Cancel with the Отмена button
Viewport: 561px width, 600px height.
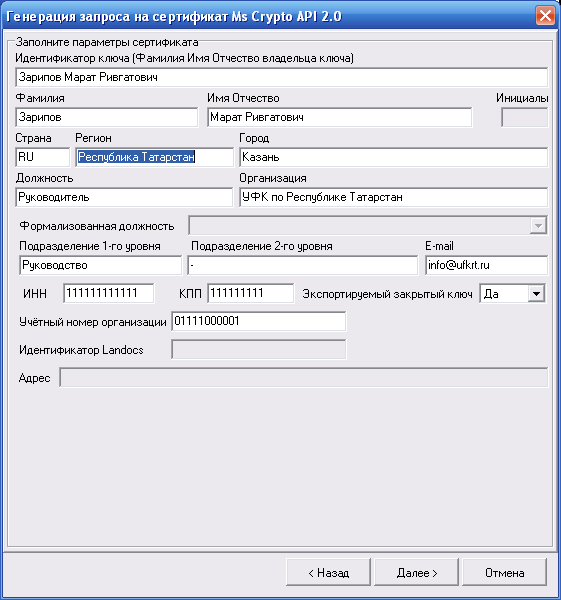point(504,572)
